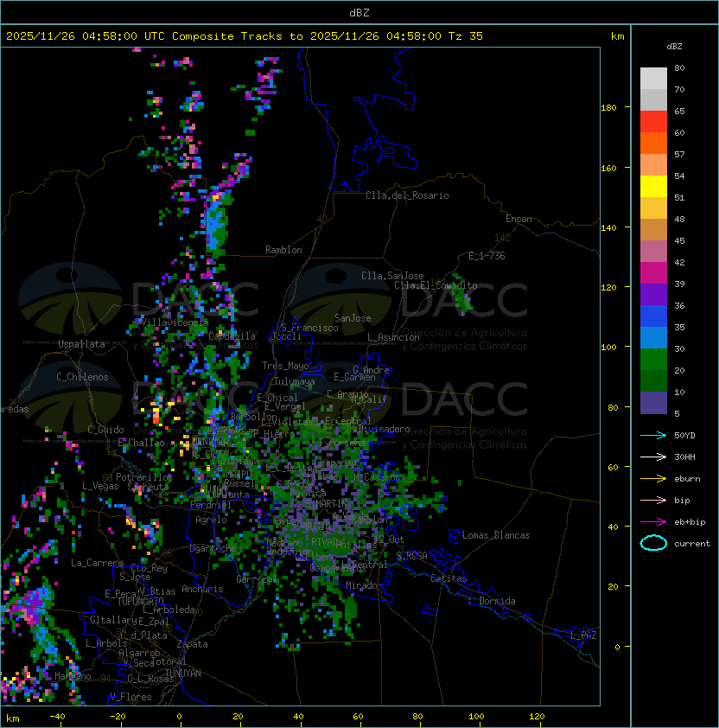Click the 'Ramblon' map label
This screenshot has height=728, width=719.
click(283, 250)
